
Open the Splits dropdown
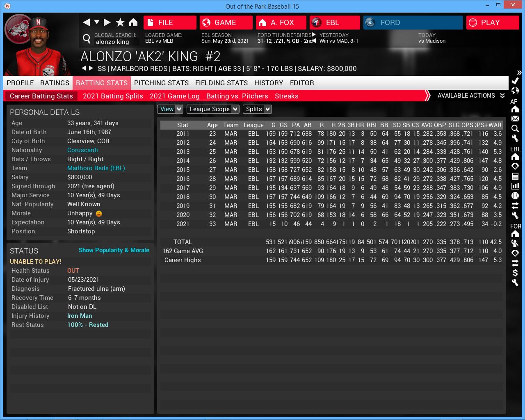(257, 109)
